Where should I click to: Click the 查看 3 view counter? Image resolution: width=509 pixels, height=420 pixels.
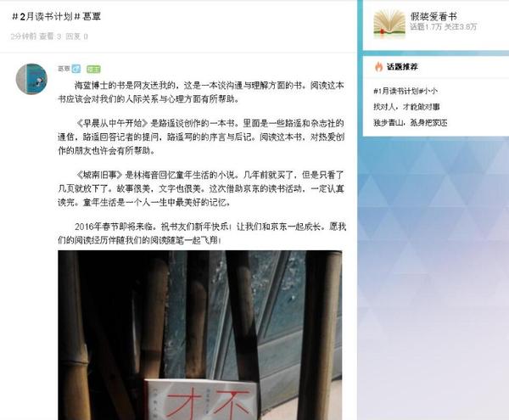tap(50, 36)
